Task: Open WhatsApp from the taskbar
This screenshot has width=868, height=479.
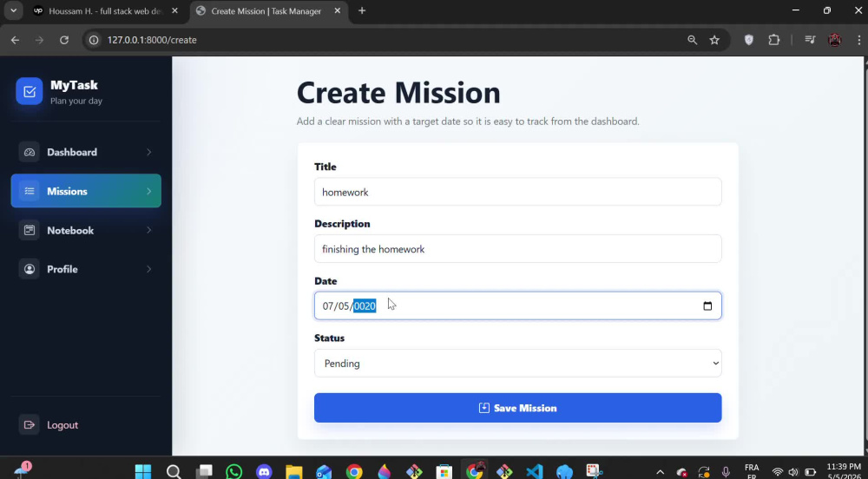Action: (x=234, y=471)
